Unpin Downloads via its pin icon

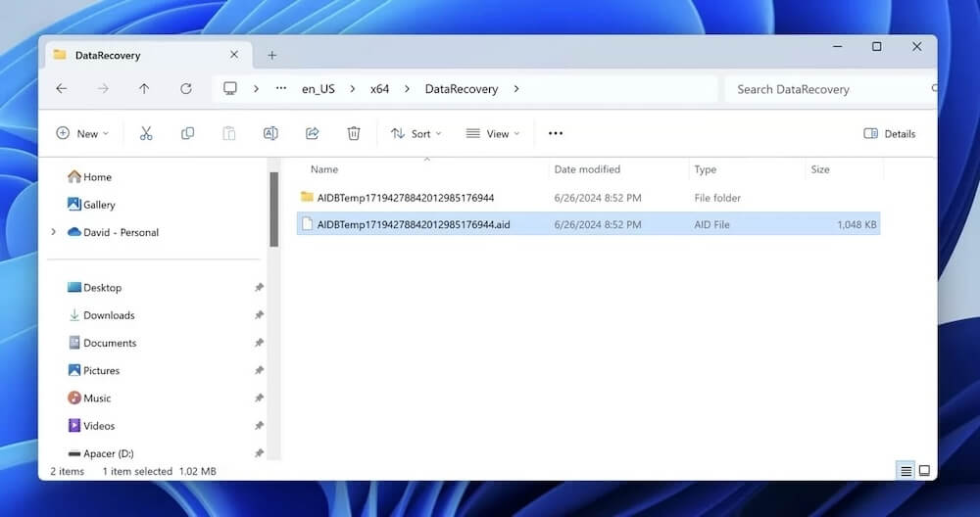click(x=259, y=315)
